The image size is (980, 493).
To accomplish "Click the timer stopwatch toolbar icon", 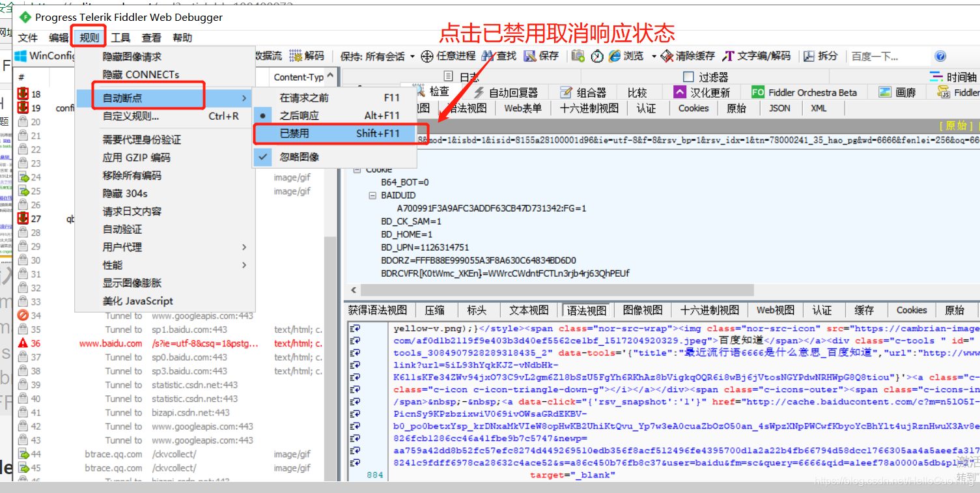I will coord(597,56).
